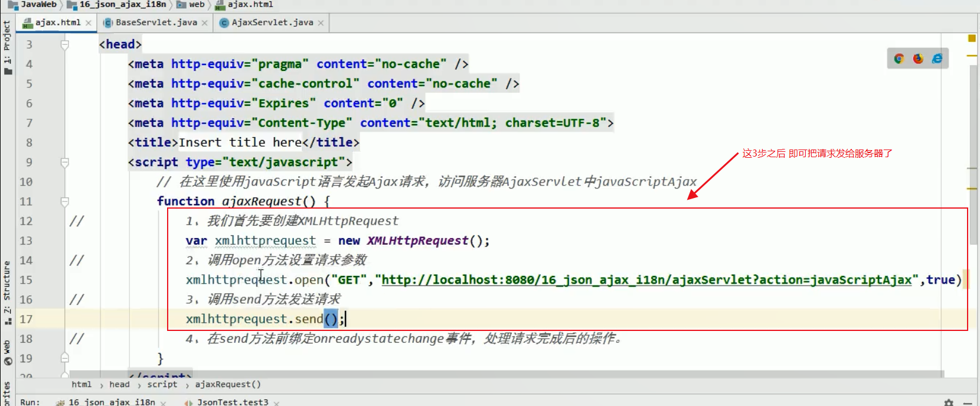Click line number 13 in the gutter

coord(26,241)
